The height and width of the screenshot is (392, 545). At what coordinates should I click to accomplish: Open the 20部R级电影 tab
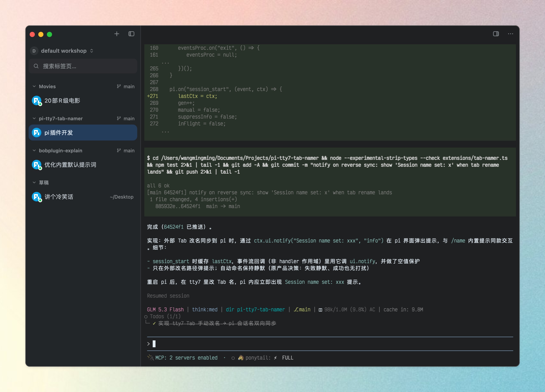[x=83, y=100]
